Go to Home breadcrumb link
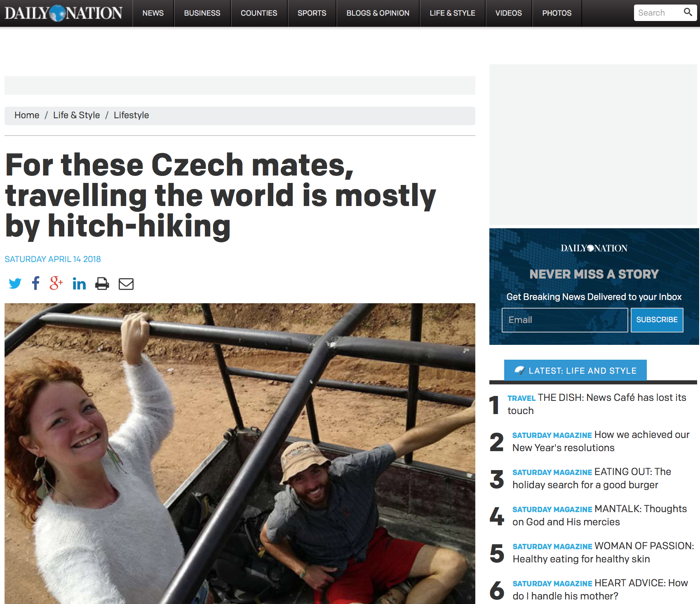 pos(27,115)
